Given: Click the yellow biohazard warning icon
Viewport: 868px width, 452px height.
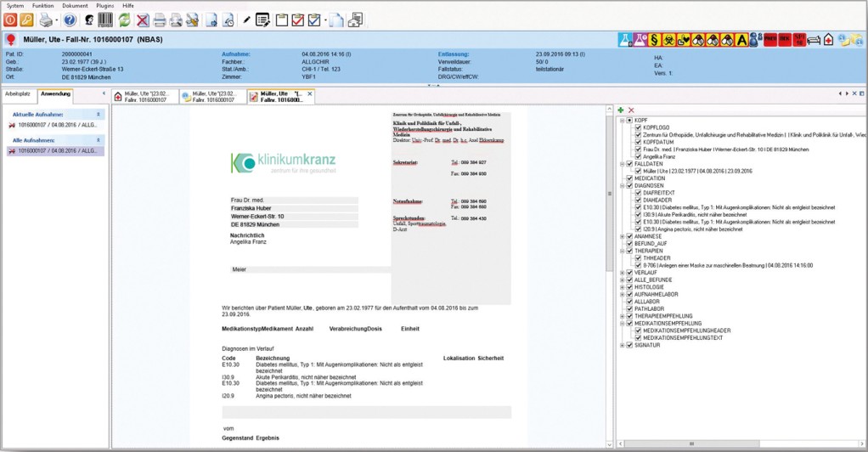Looking at the screenshot, I should pyautogui.click(x=668, y=39).
